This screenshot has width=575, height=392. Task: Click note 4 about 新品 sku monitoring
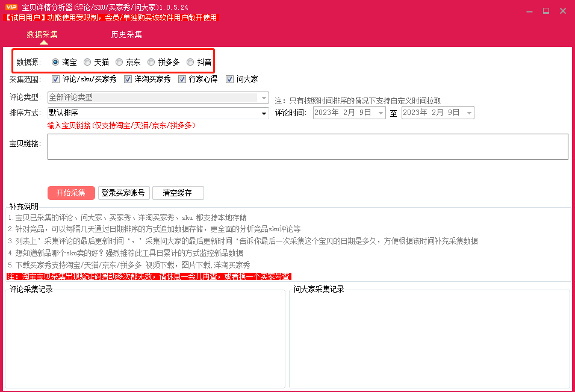125,253
